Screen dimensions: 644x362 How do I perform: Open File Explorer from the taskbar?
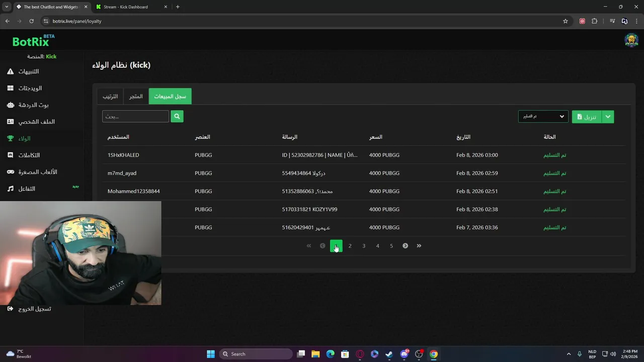[x=315, y=354]
